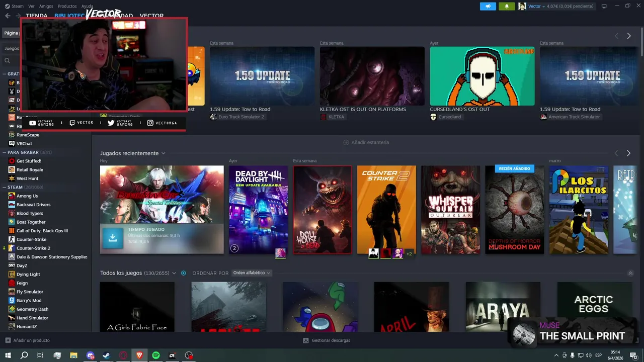Open the Todos los juegos shelf dropdown
Image resolution: width=644 pixels, height=362 pixels.
pos(174,273)
